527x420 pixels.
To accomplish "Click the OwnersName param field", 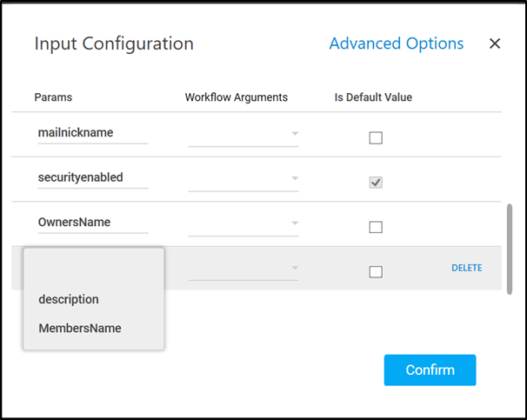I will click(93, 223).
